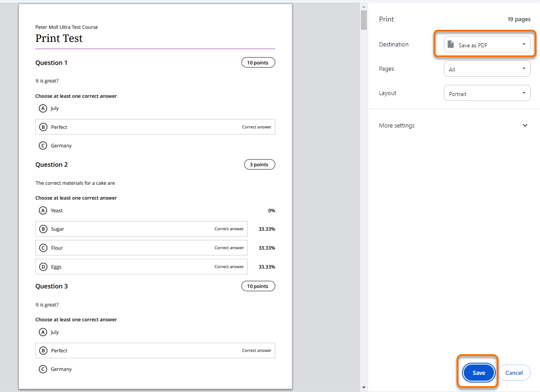Screen dimensions: 540x392
Task: Select circle B next to Sugar
Action: pyautogui.click(x=43, y=229)
